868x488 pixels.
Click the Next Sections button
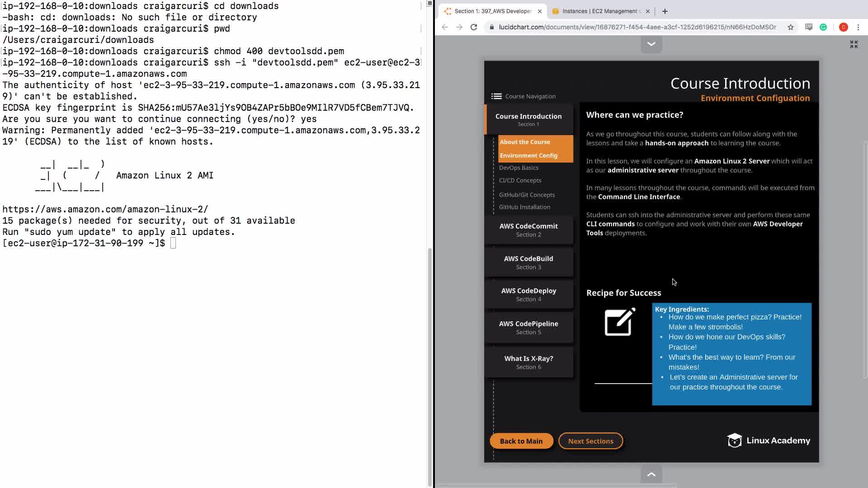point(590,441)
